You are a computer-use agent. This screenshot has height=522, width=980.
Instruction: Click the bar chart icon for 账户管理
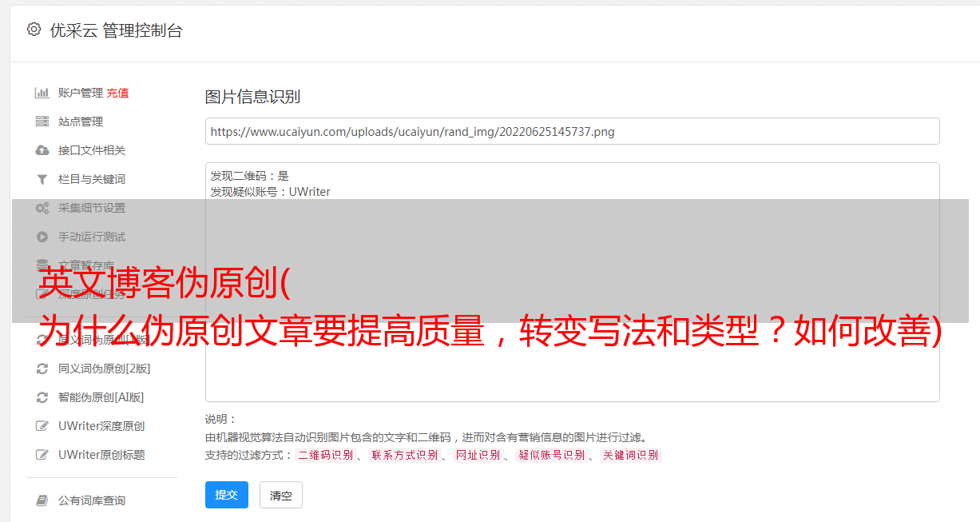[x=42, y=93]
